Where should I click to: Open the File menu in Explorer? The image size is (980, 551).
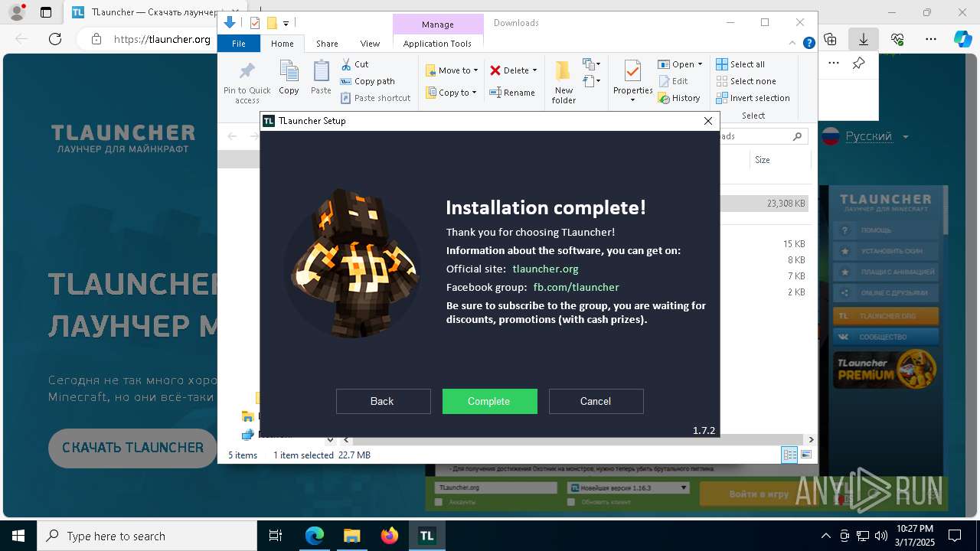coord(239,44)
